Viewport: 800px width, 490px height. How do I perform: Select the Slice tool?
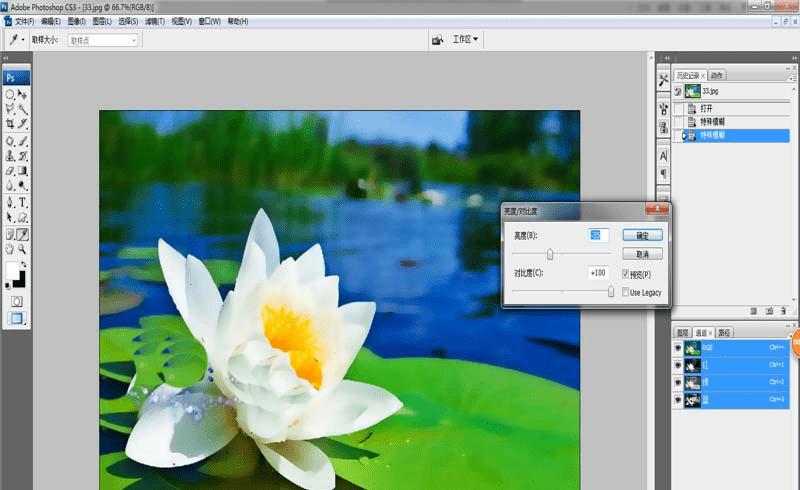pyautogui.click(x=22, y=124)
